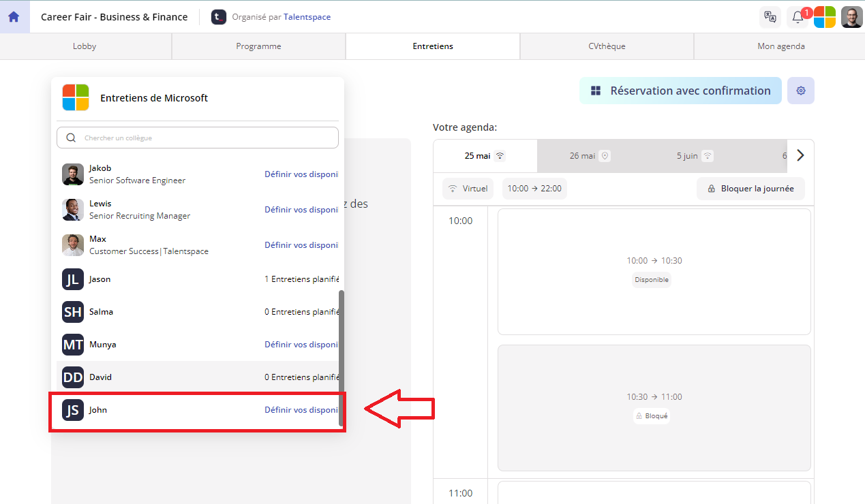Open the Talentspace organizer link
The width and height of the screenshot is (865, 504).
[307, 17]
